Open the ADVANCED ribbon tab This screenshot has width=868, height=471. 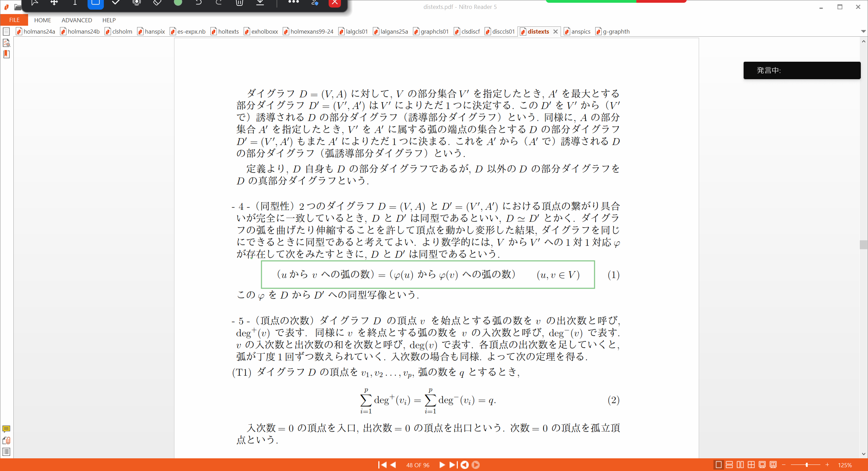coord(77,20)
